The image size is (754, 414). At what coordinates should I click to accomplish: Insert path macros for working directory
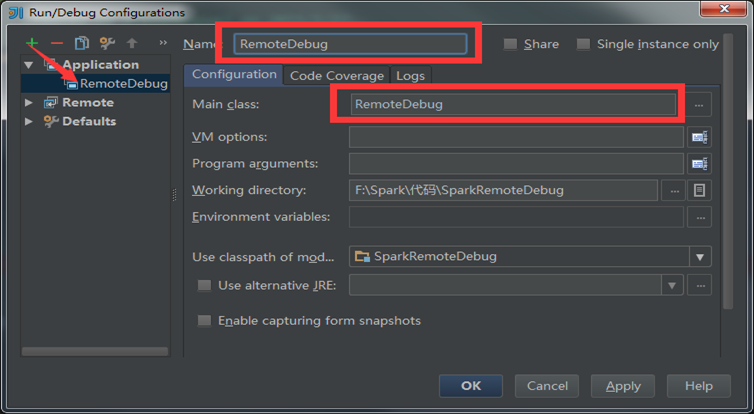699,191
